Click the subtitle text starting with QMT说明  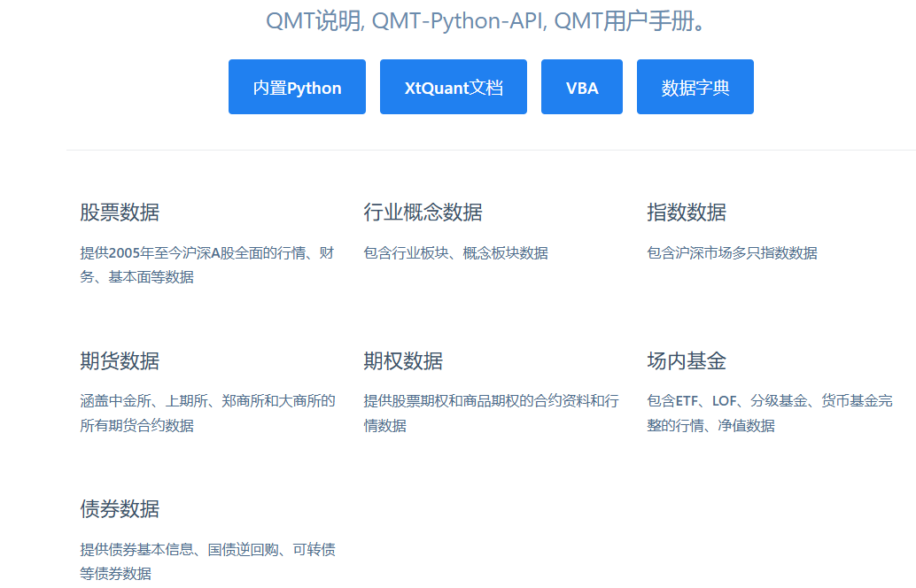coord(487,21)
